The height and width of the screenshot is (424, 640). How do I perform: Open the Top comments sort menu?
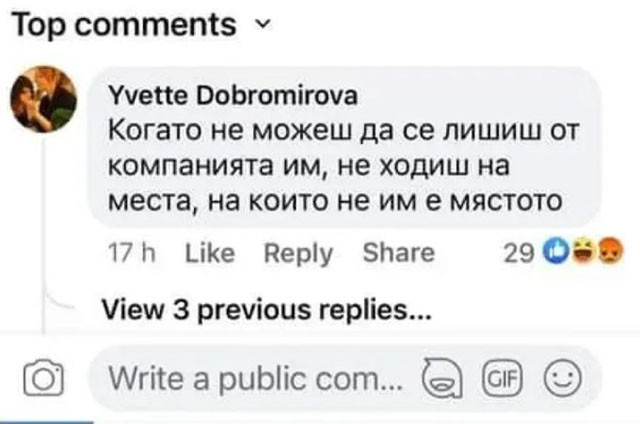pyautogui.click(x=125, y=24)
